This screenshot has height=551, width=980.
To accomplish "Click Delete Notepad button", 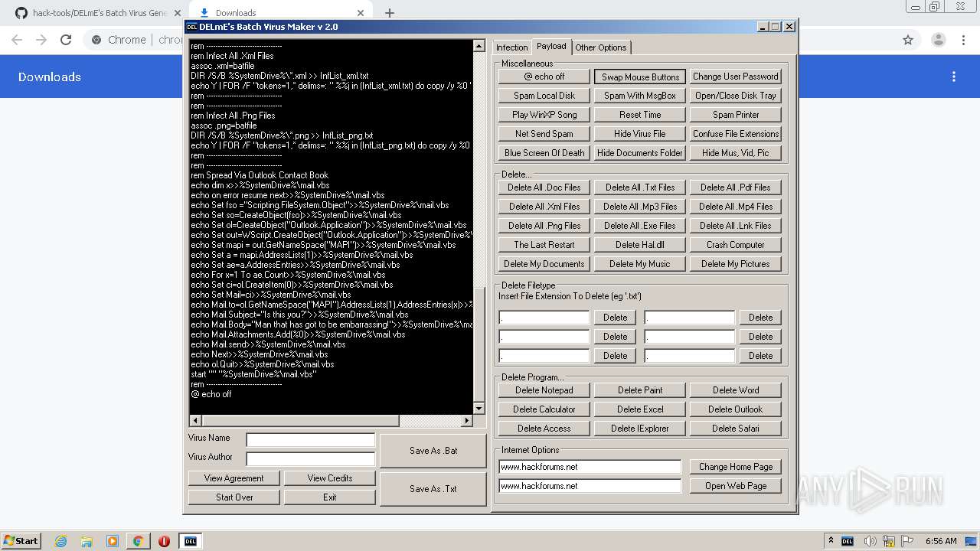I will [x=544, y=390].
